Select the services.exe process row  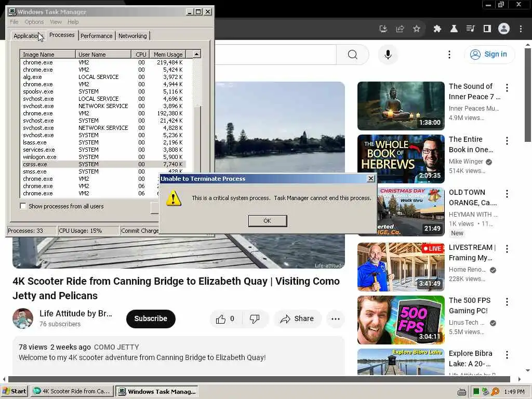[103, 150]
